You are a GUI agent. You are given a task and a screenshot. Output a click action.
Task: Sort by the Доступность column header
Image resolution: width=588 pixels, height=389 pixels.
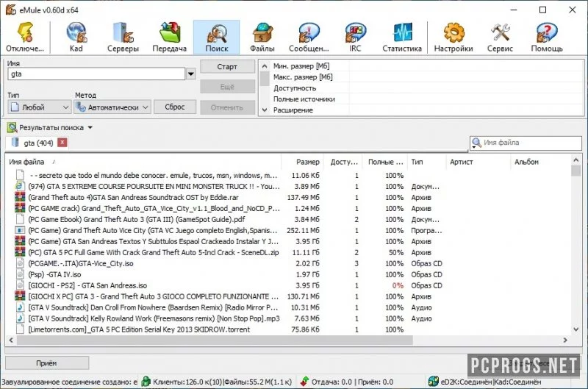tap(343, 162)
